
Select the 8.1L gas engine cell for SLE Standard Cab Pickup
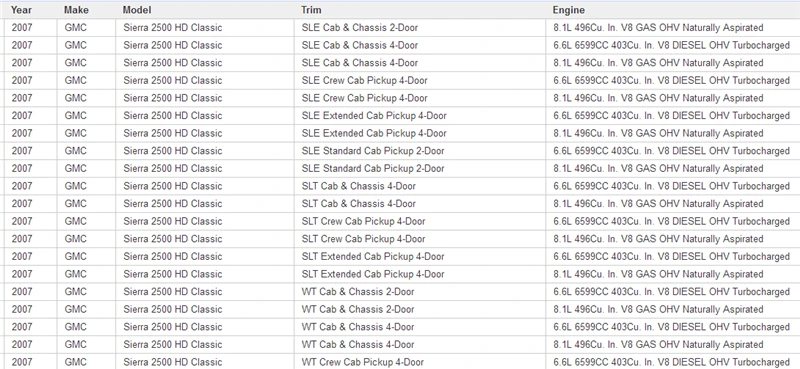(x=673, y=168)
